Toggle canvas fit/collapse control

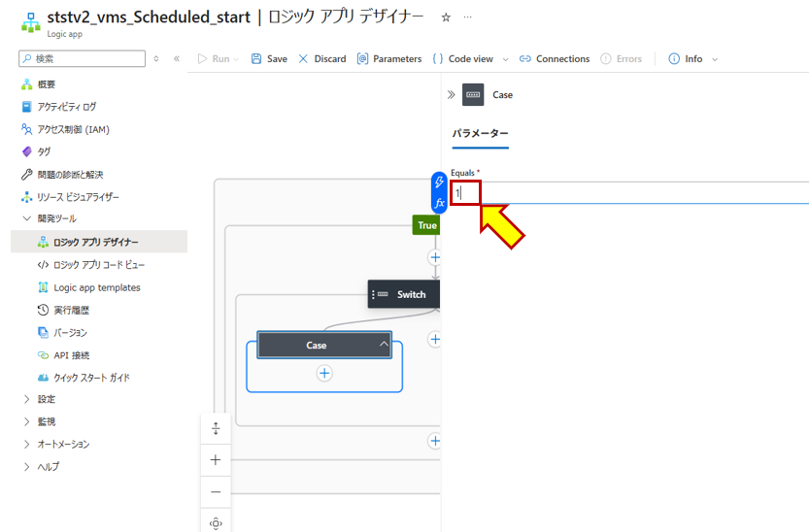(x=216, y=428)
